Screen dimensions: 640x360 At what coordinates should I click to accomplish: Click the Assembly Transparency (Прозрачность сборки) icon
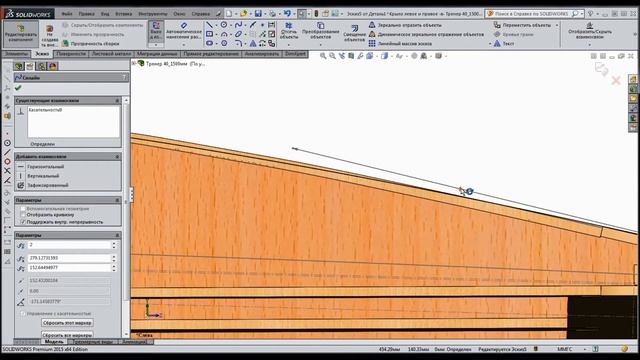pyautogui.click(x=65, y=43)
